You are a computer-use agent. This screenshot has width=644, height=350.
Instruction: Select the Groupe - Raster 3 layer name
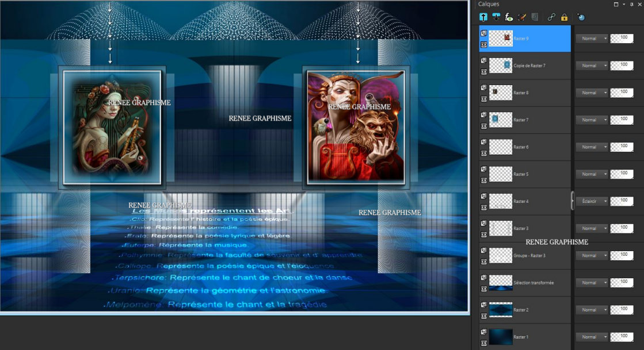click(x=529, y=256)
